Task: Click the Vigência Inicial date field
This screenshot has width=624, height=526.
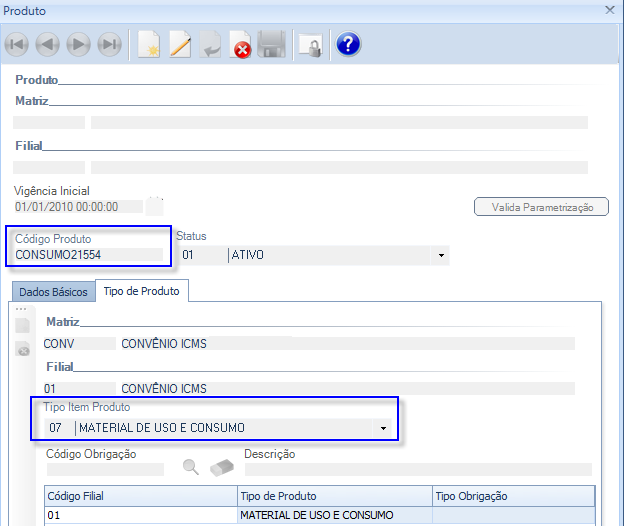Action: [78, 207]
